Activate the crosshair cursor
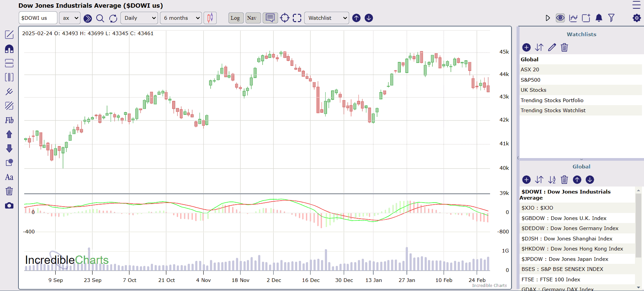 click(x=284, y=18)
